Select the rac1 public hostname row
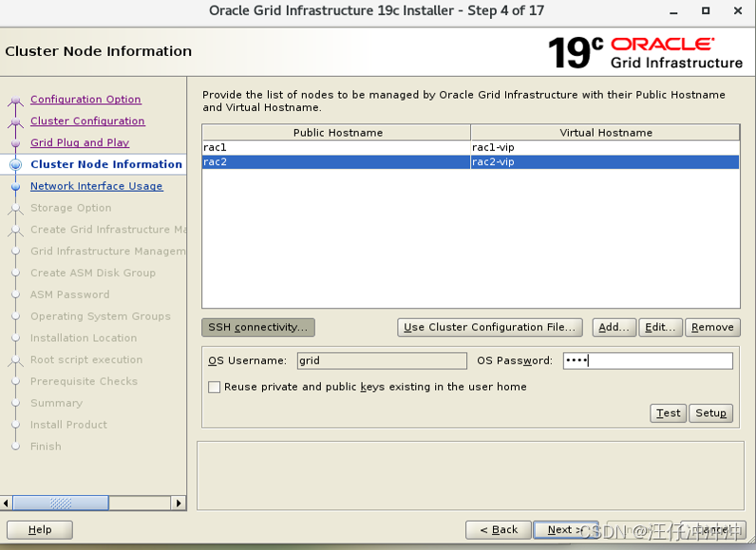 coord(336,147)
